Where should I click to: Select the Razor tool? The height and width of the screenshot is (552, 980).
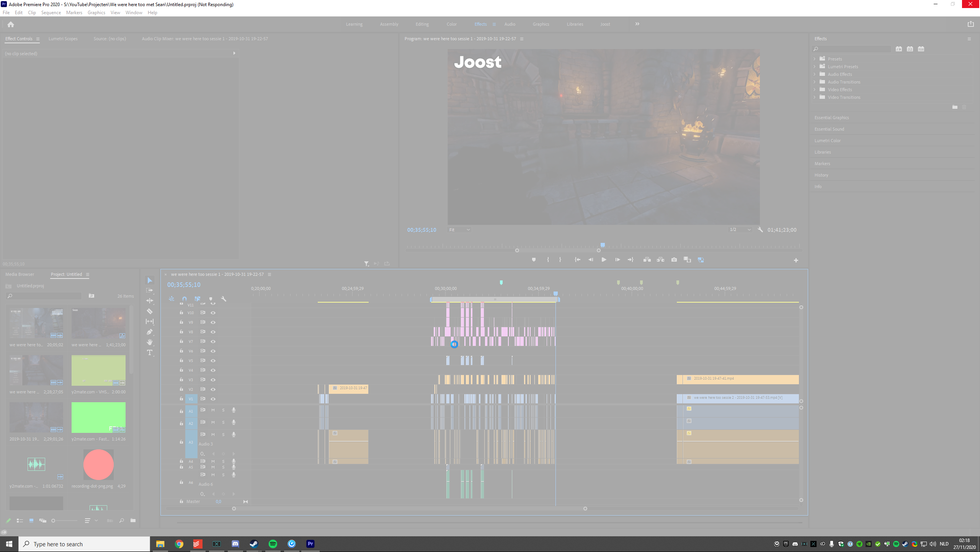click(150, 311)
